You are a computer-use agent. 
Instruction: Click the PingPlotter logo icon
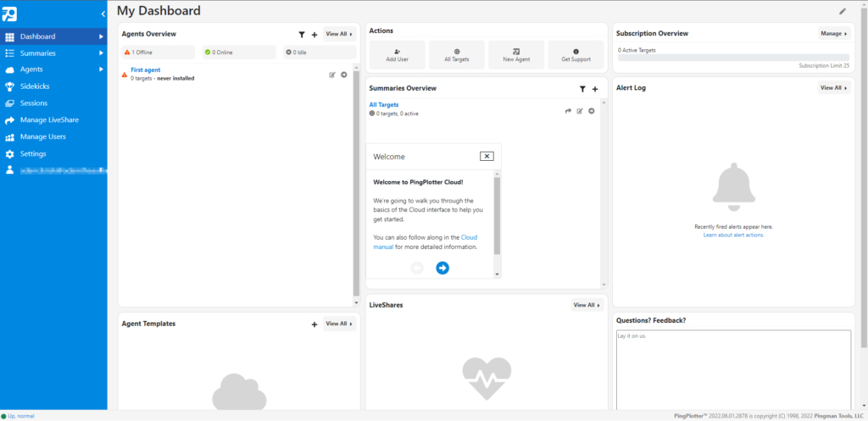pyautogui.click(x=9, y=14)
